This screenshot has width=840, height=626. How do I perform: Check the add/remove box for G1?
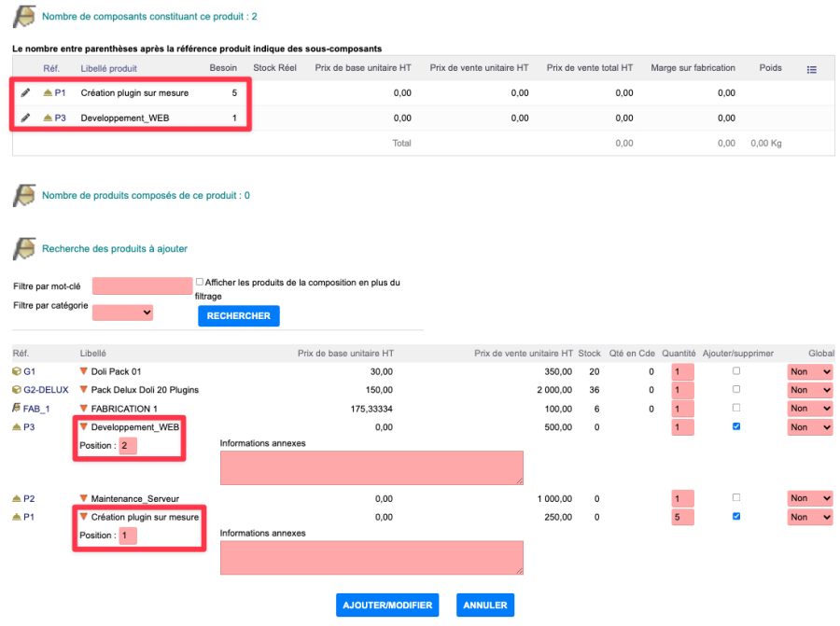point(737,371)
